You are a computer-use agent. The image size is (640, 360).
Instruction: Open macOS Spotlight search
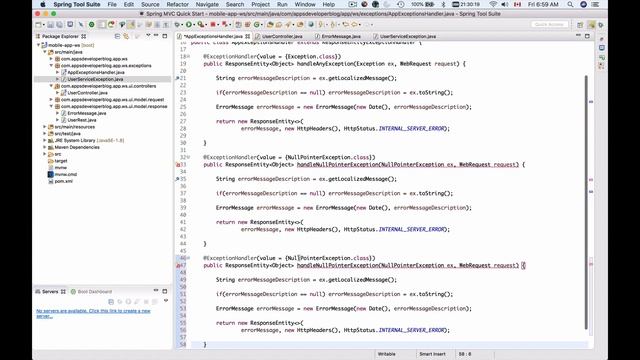570,4
